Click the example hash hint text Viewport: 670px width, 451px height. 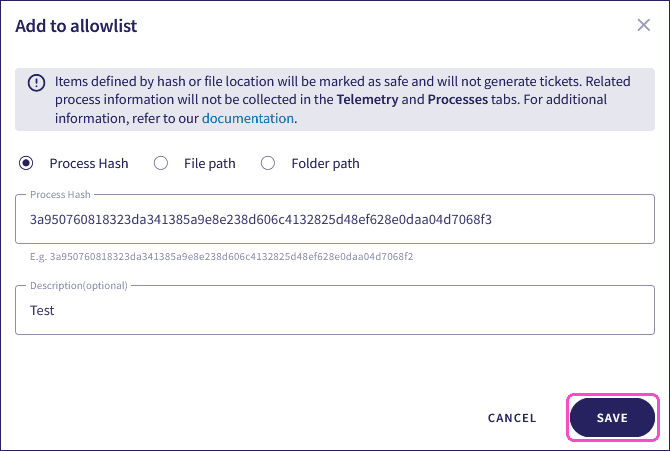click(x=221, y=257)
